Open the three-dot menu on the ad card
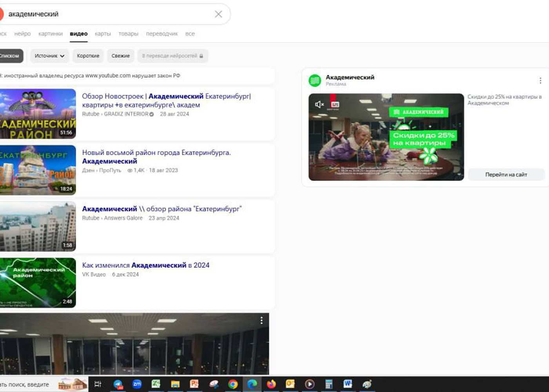Screen dimensions: 549x392 [540, 80]
